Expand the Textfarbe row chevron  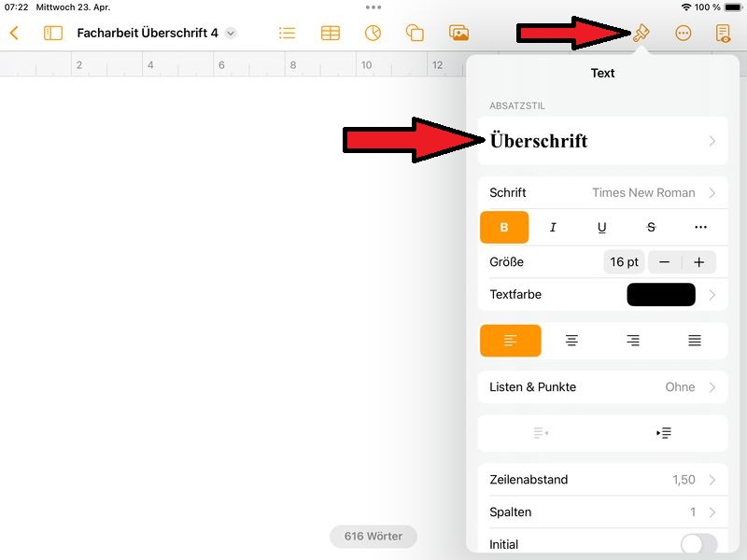click(x=712, y=295)
